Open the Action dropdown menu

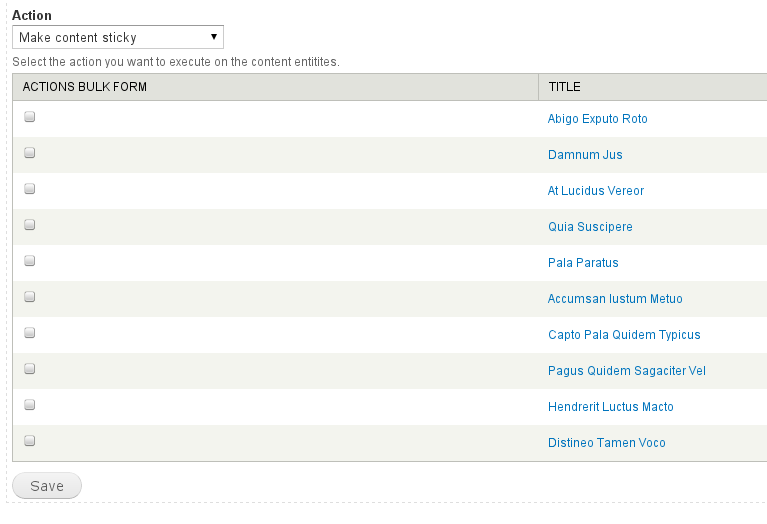click(x=118, y=38)
